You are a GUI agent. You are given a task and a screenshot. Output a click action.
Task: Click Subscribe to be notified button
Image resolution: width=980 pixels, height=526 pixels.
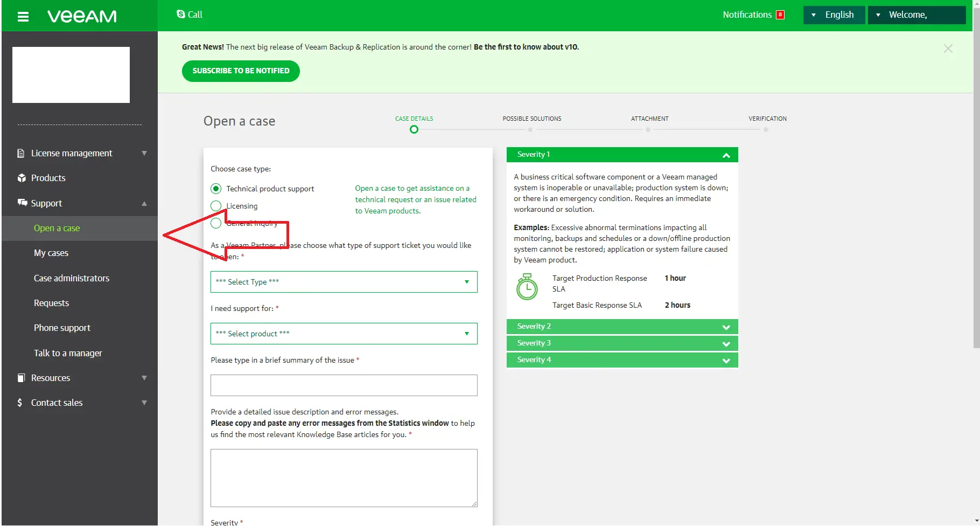click(241, 71)
